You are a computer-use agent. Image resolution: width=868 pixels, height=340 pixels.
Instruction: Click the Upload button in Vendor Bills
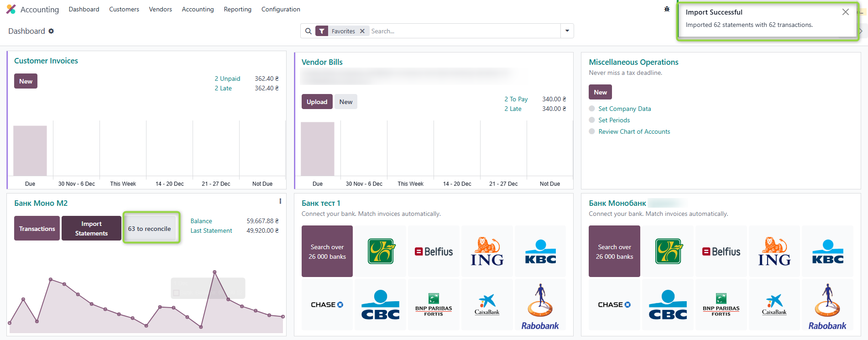point(317,102)
